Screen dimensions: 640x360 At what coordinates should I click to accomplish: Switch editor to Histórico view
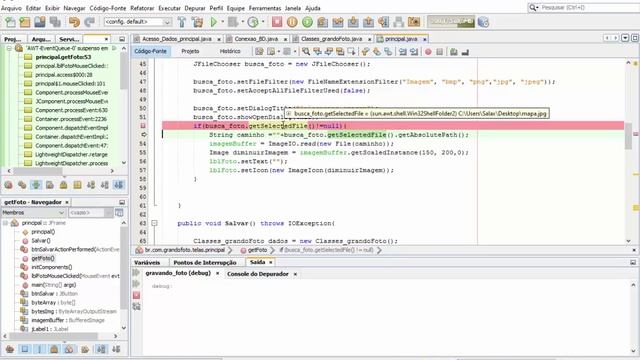(x=230, y=51)
